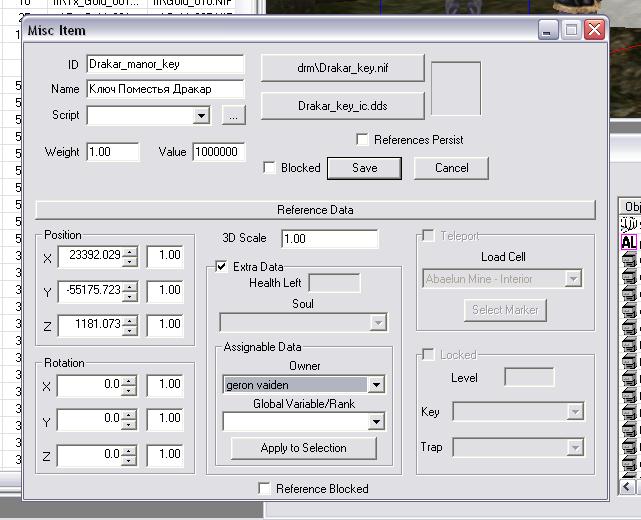Open model file drm\Drakar_key.nif button
Image resolution: width=641 pixels, height=520 pixels.
pos(342,68)
